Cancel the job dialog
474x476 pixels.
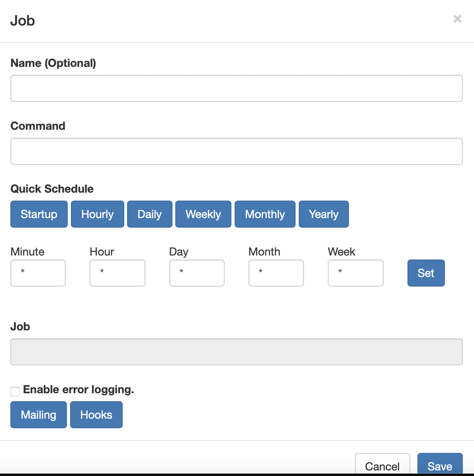pyautogui.click(x=382, y=466)
